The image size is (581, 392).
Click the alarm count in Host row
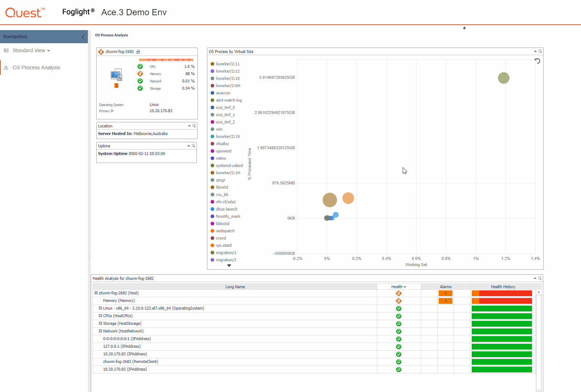[x=446, y=293]
